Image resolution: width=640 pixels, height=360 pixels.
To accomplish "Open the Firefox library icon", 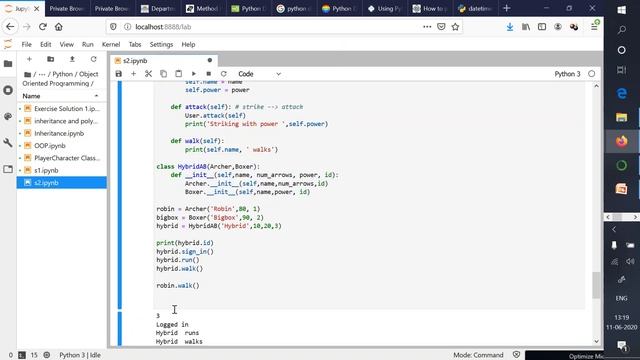I will point(526,27).
